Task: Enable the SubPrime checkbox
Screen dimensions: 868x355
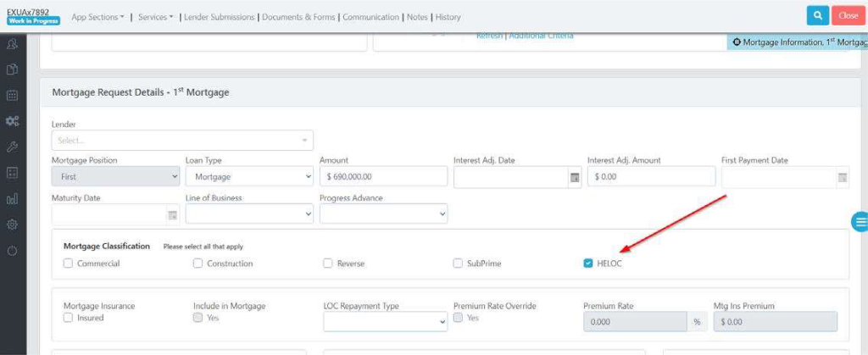Action: click(x=459, y=263)
